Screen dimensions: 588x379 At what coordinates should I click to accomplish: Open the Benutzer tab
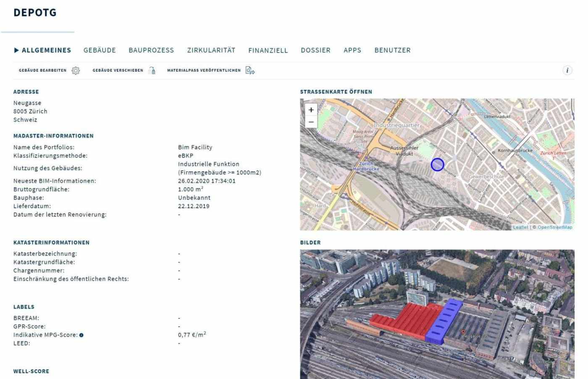pyautogui.click(x=392, y=50)
